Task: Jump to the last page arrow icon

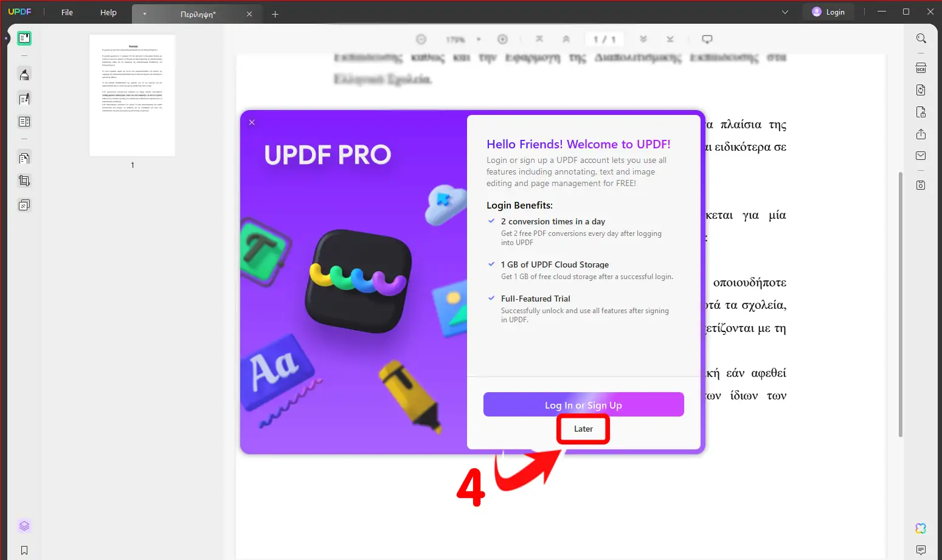Action: point(670,39)
